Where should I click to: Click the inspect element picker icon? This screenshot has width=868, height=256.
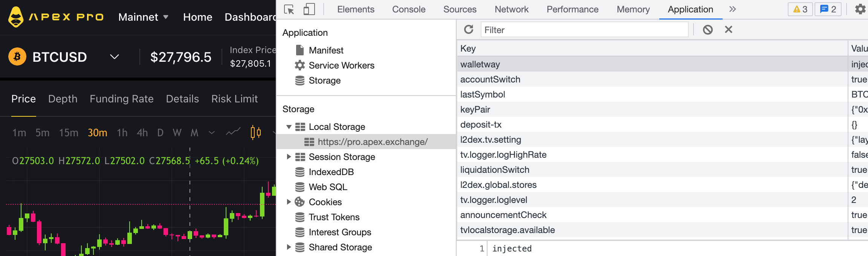click(x=289, y=9)
